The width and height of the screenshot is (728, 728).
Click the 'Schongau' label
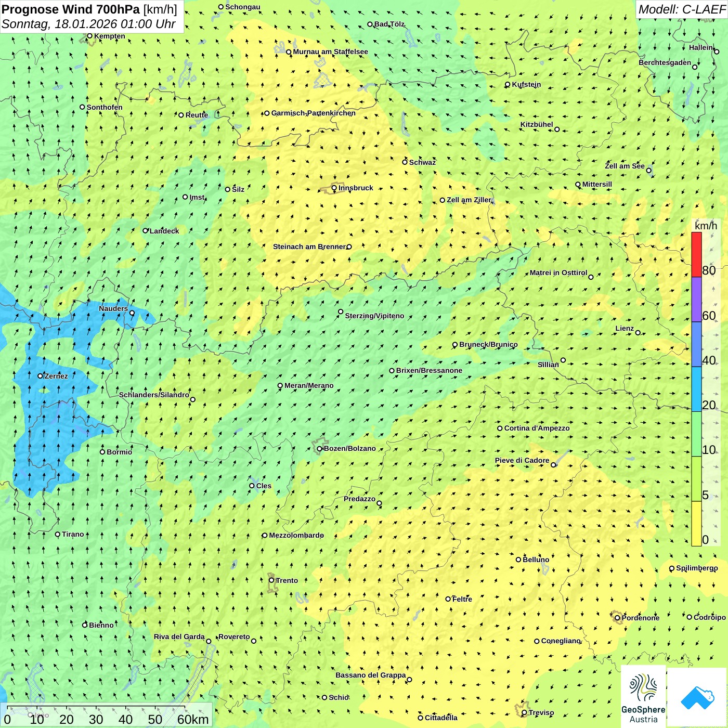pyautogui.click(x=243, y=7)
